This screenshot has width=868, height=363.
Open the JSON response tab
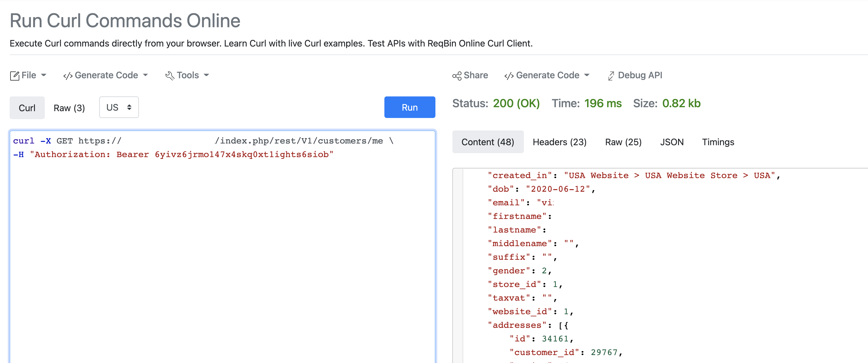click(672, 142)
